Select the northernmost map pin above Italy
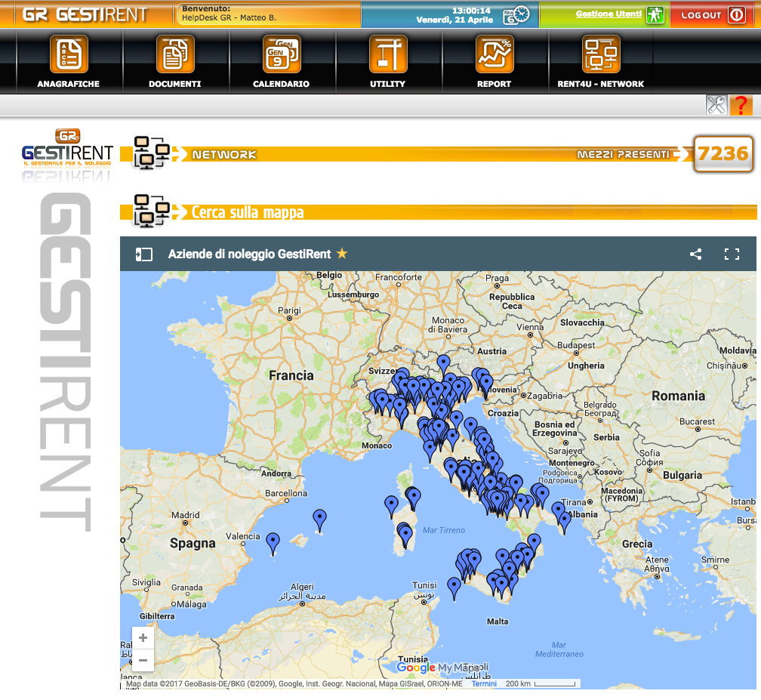 coord(443,365)
